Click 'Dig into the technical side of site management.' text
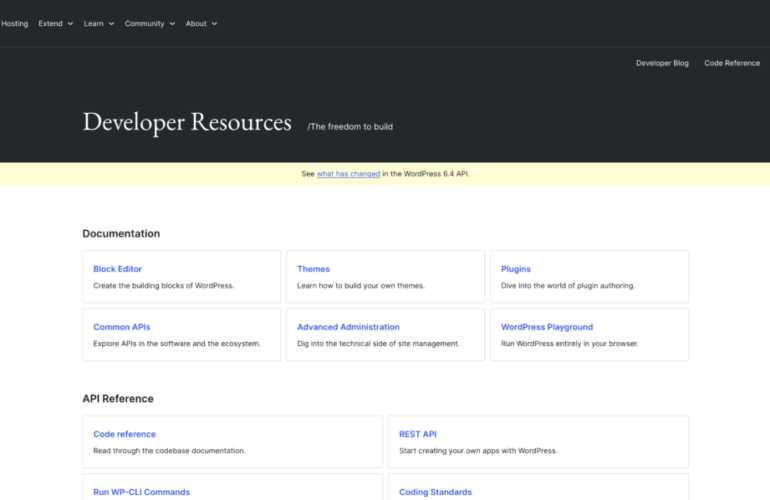 coord(378,344)
